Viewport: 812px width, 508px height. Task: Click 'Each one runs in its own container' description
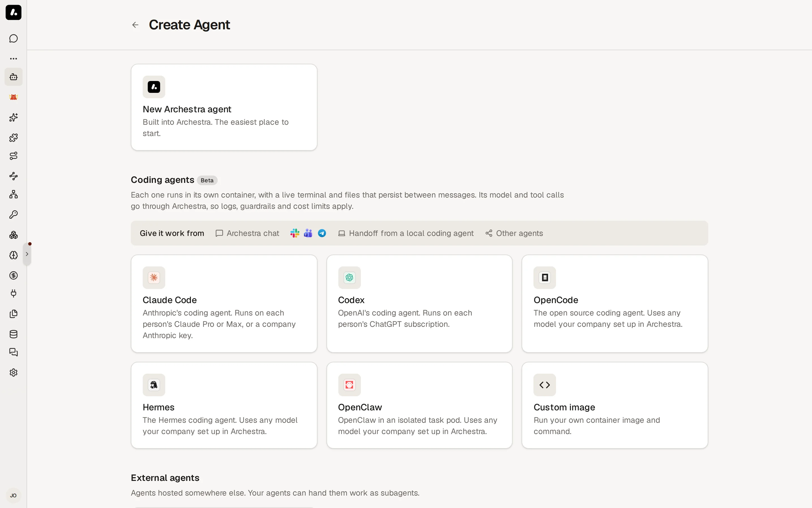point(347,201)
